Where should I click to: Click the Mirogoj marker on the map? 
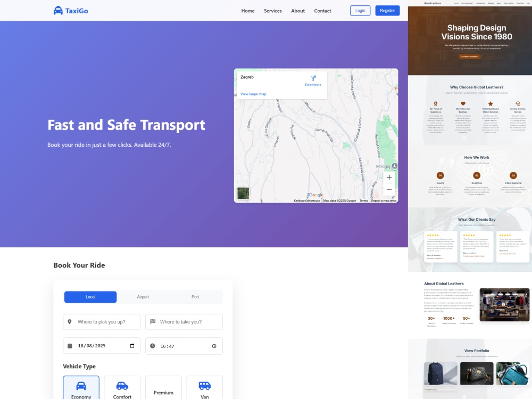pyautogui.click(x=395, y=166)
